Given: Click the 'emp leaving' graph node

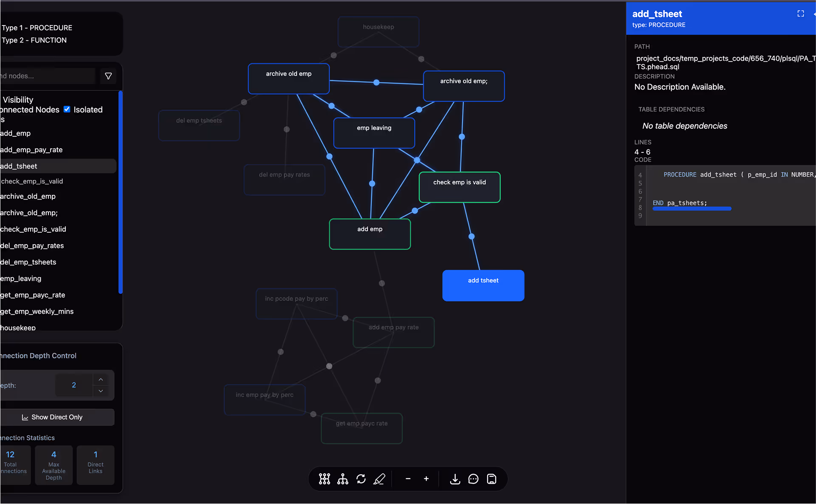Looking at the screenshot, I should 374,133.
